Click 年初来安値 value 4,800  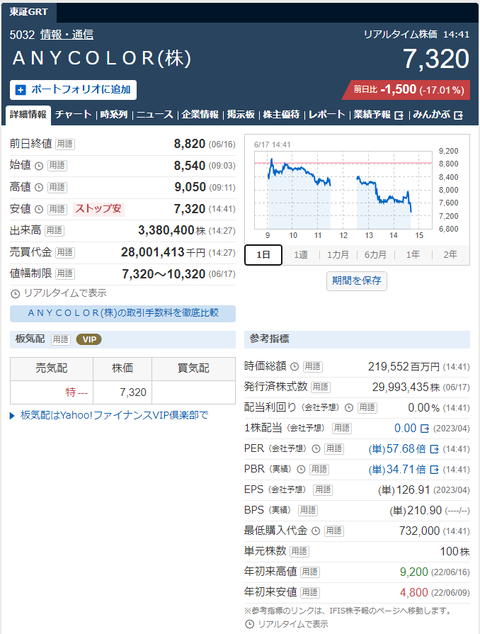[x=414, y=592]
